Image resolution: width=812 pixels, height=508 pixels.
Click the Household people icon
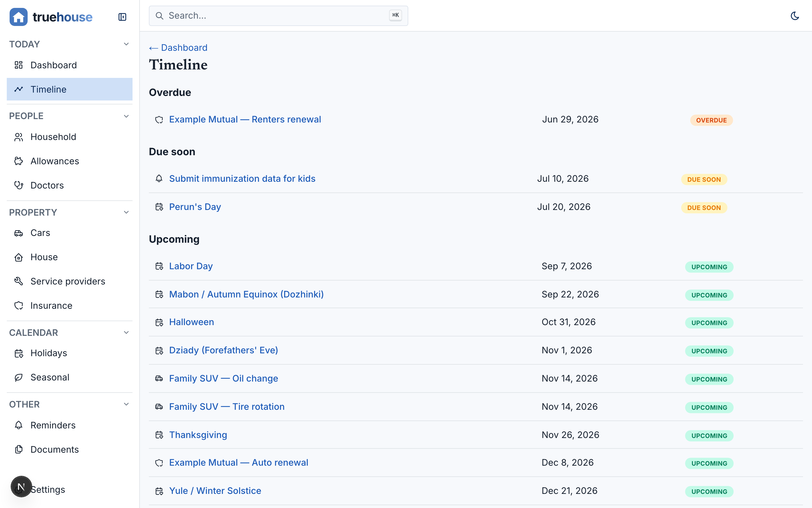[18, 137]
